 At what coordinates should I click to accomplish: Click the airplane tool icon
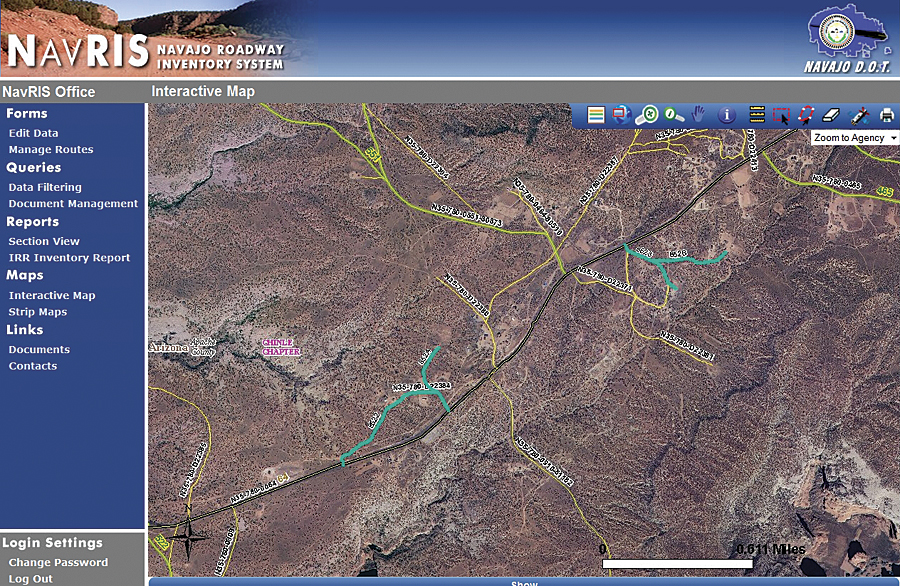[x=859, y=115]
